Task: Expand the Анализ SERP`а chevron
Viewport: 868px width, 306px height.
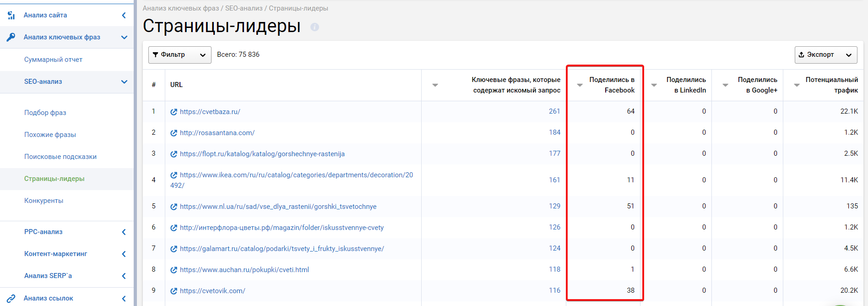Action: (x=124, y=276)
